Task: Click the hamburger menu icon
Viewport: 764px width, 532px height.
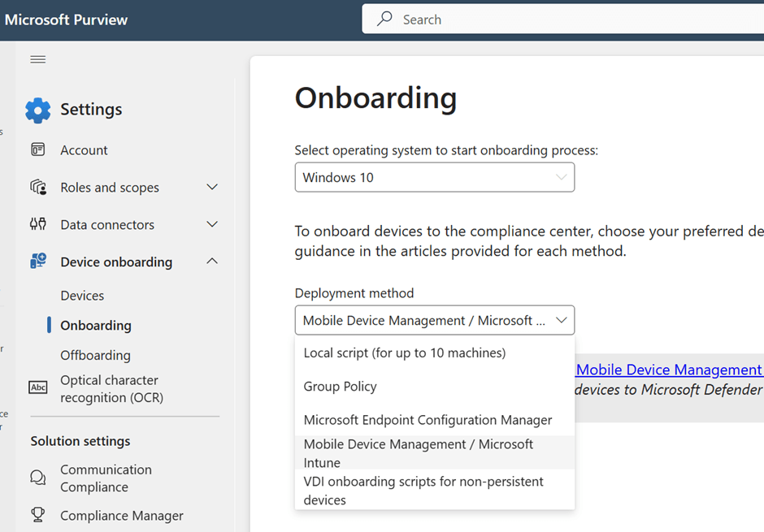Action: point(37,59)
